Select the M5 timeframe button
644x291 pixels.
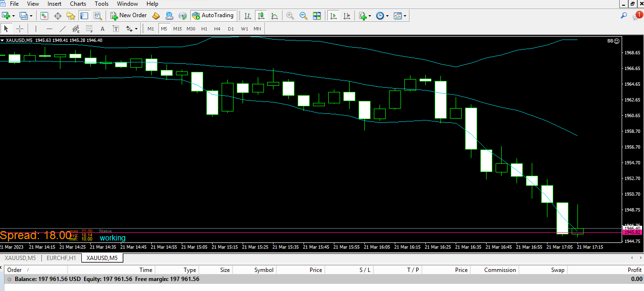164,29
